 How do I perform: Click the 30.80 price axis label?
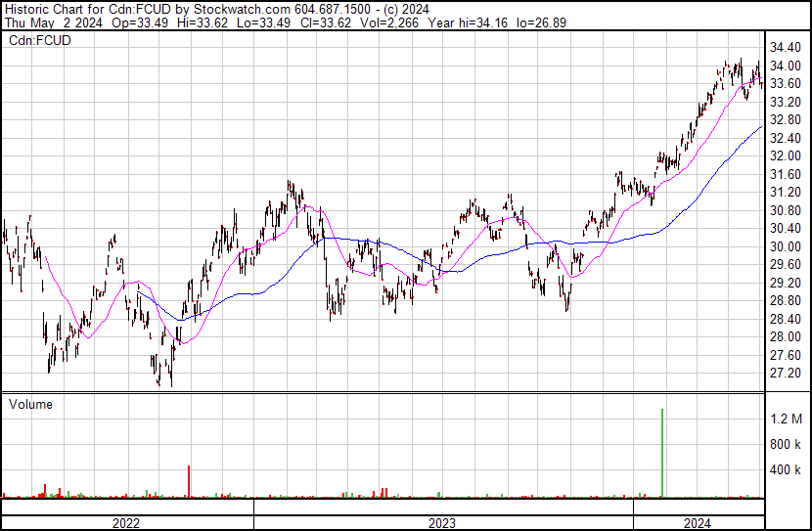pos(786,210)
